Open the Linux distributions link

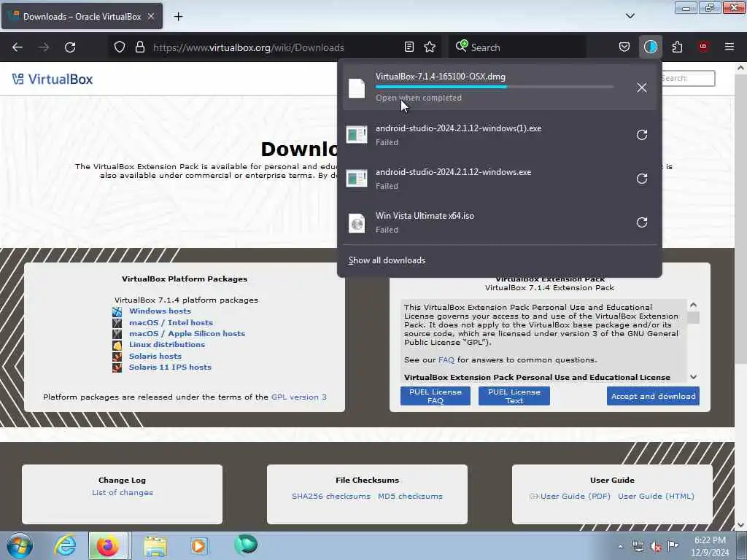(167, 344)
